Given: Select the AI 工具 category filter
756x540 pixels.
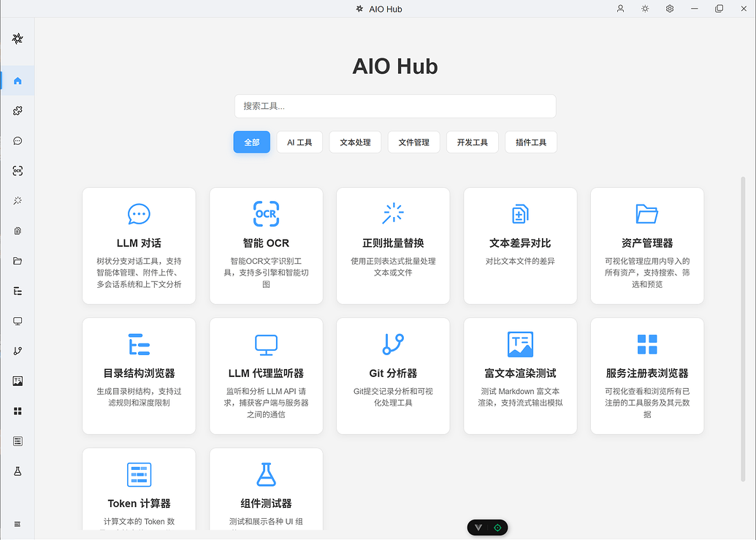Looking at the screenshot, I should click(x=299, y=142).
